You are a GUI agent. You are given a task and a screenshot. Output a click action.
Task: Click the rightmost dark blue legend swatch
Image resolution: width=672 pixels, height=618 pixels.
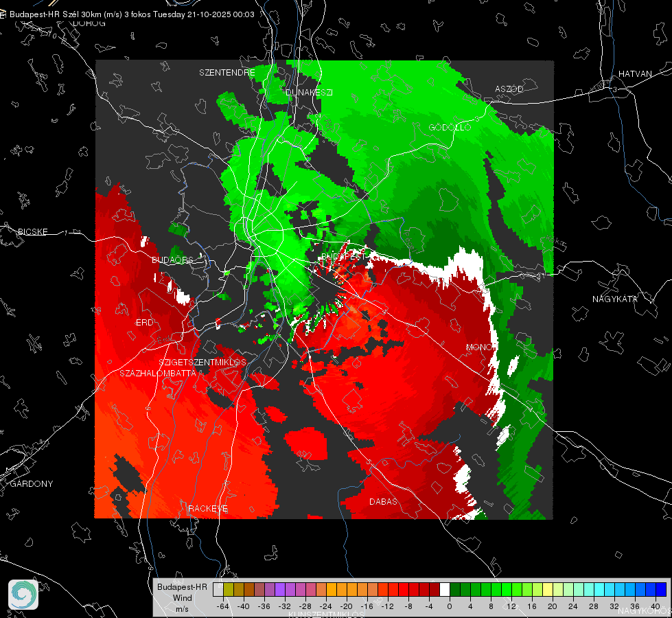coord(661,589)
